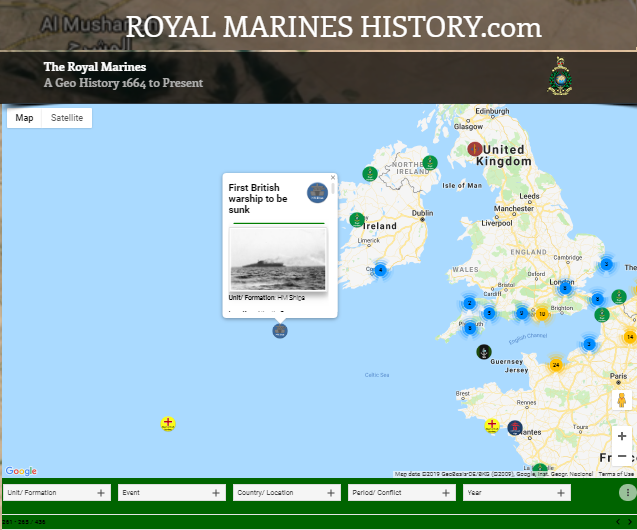
Task: Select the yellow red-cross marker near Nantes
Action: click(492, 426)
